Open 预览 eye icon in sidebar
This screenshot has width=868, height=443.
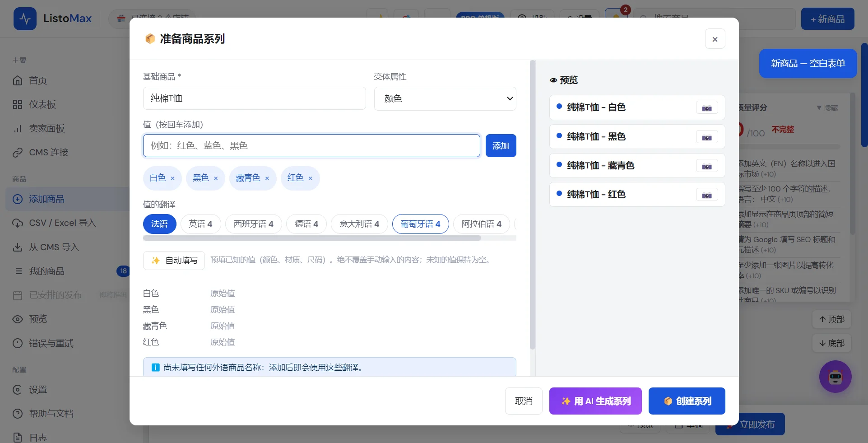pos(18,319)
